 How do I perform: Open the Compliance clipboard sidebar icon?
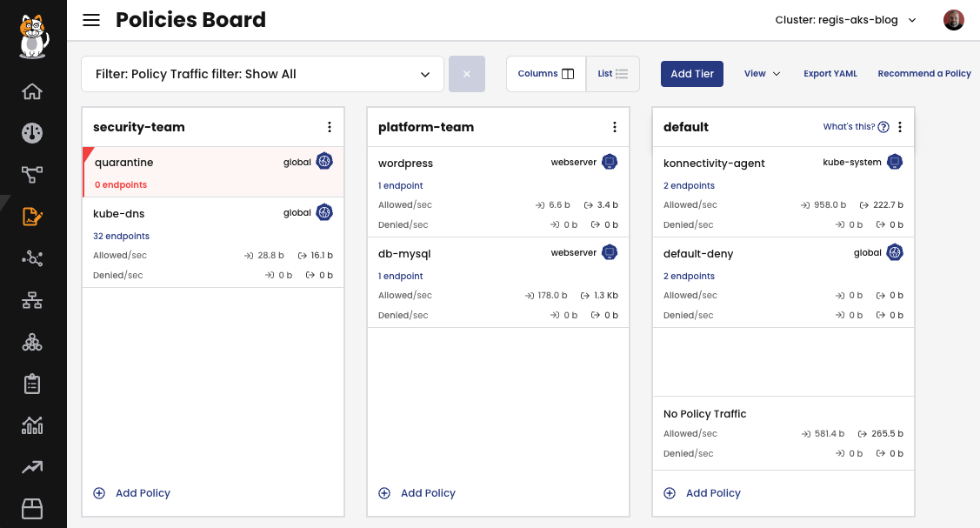(32, 384)
